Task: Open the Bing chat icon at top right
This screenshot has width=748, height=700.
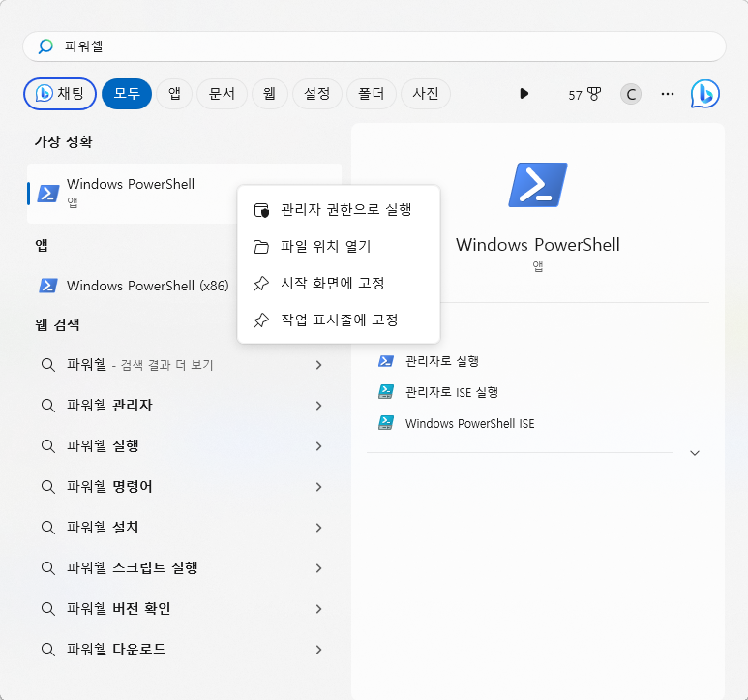Action: click(x=705, y=94)
